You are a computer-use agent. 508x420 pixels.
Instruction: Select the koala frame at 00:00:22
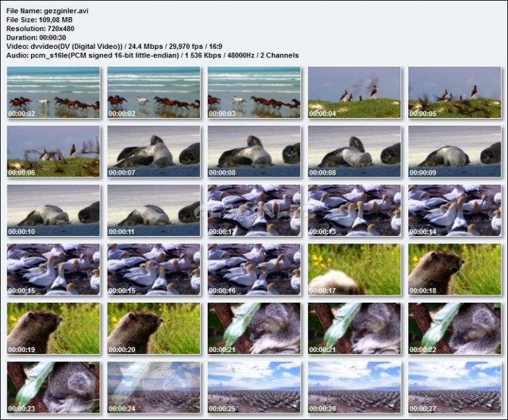(455, 328)
